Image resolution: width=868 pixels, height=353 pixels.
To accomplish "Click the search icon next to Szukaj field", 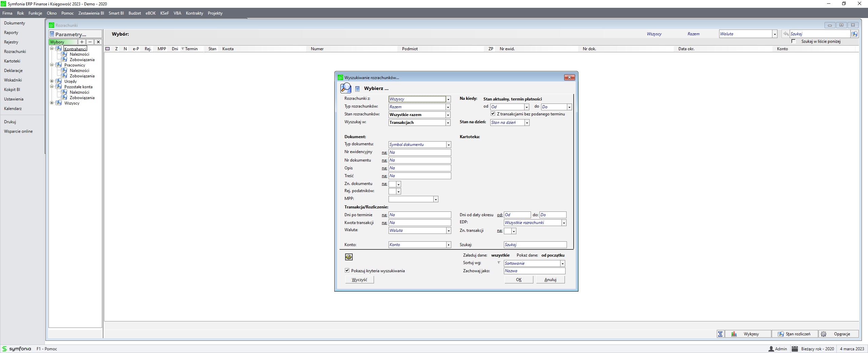I will [x=854, y=34].
